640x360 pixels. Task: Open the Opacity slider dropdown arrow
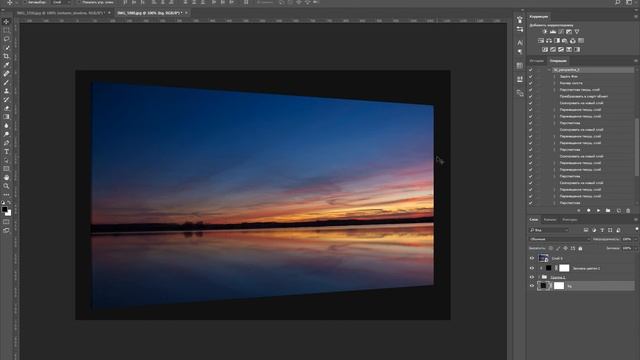pos(636,239)
